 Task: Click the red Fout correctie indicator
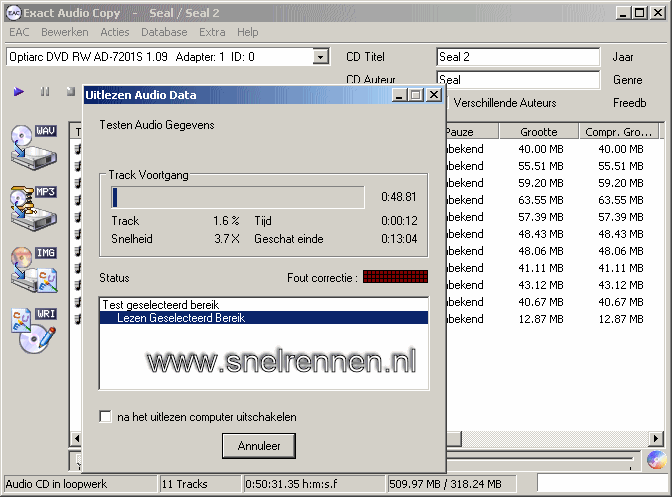[395, 277]
